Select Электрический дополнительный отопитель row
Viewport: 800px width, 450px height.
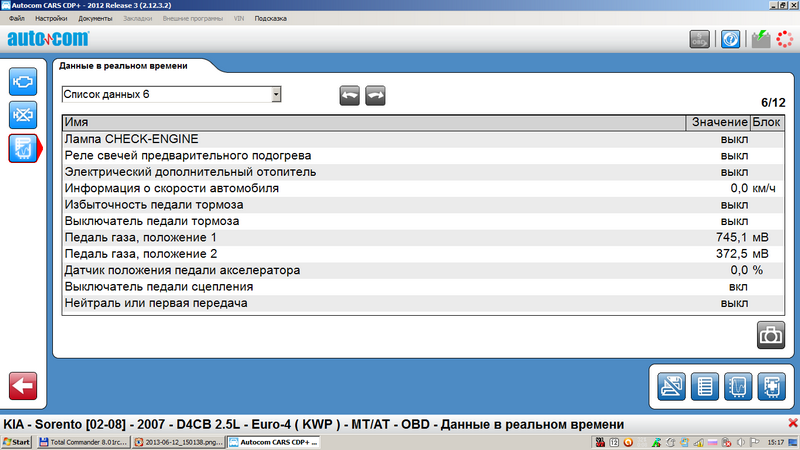click(423, 172)
